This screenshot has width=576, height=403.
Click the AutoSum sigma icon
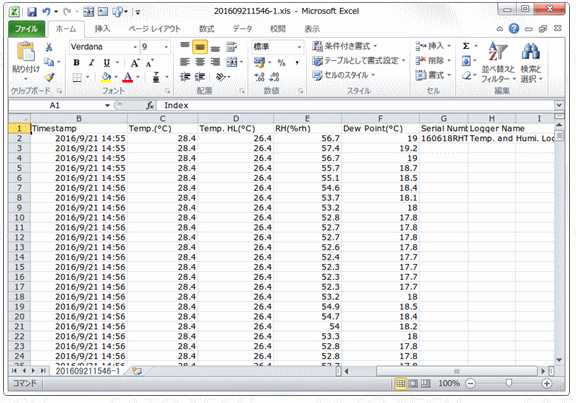[x=466, y=46]
